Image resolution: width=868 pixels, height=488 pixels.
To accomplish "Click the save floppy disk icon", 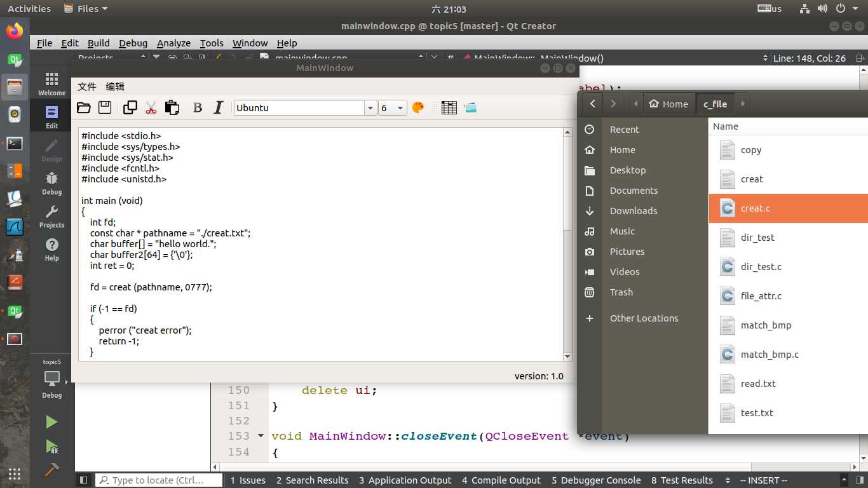I will coord(105,107).
